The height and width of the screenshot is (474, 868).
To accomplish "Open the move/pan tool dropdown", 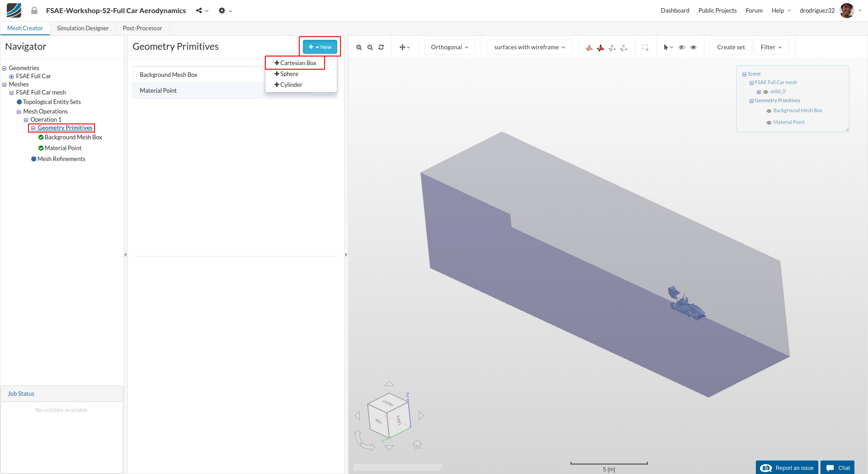I will [405, 47].
